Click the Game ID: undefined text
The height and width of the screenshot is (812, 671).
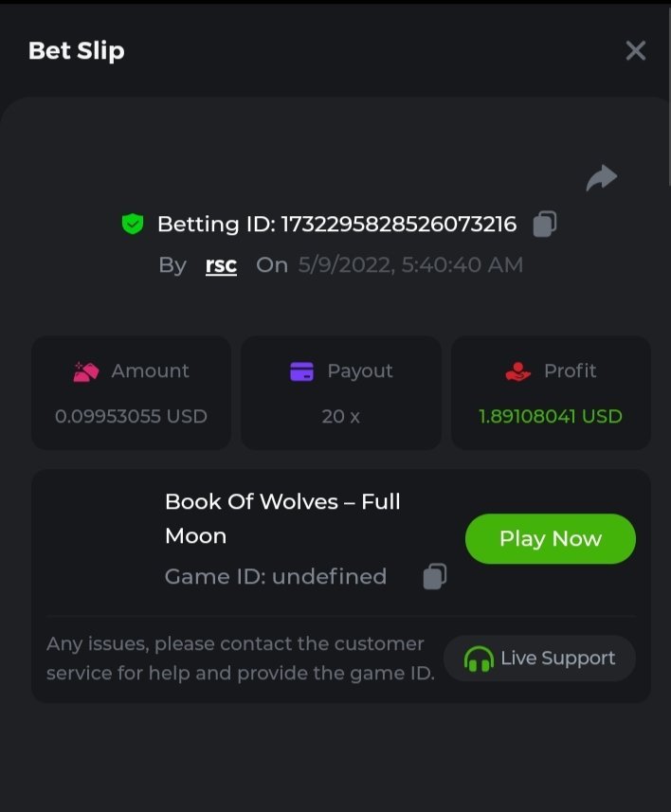tap(276, 576)
